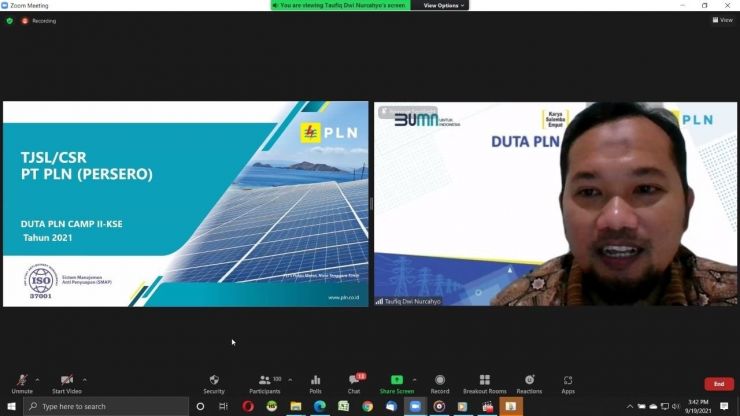The image size is (740, 416).
Task: Open the View Options dropdown
Action: [x=444, y=5]
